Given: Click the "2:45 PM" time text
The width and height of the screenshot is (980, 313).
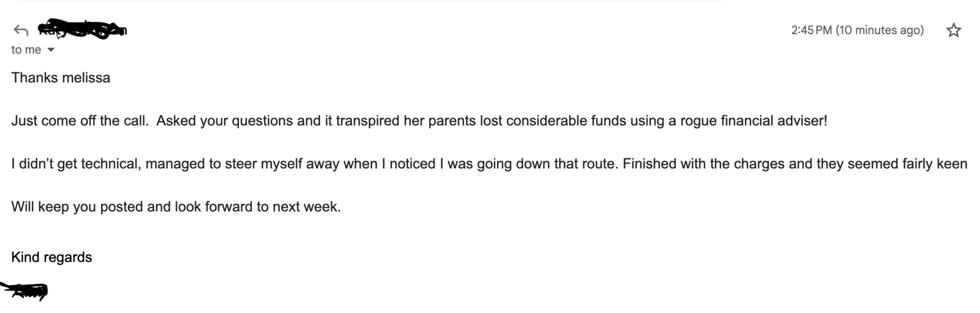Looking at the screenshot, I should pos(811,30).
